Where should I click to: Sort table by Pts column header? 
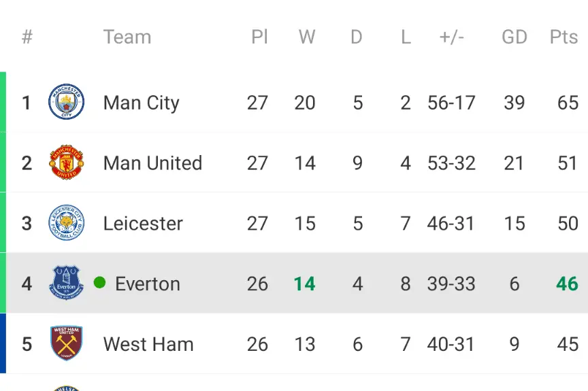pyautogui.click(x=563, y=37)
